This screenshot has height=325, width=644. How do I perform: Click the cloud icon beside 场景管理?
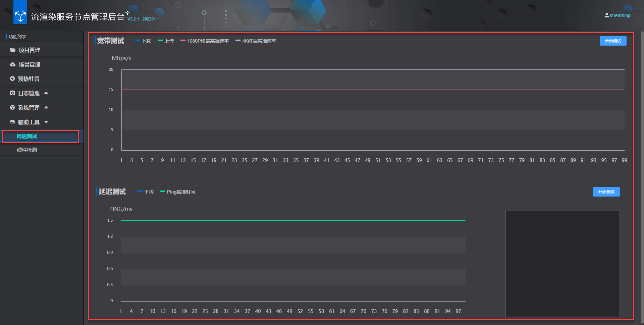coord(13,64)
